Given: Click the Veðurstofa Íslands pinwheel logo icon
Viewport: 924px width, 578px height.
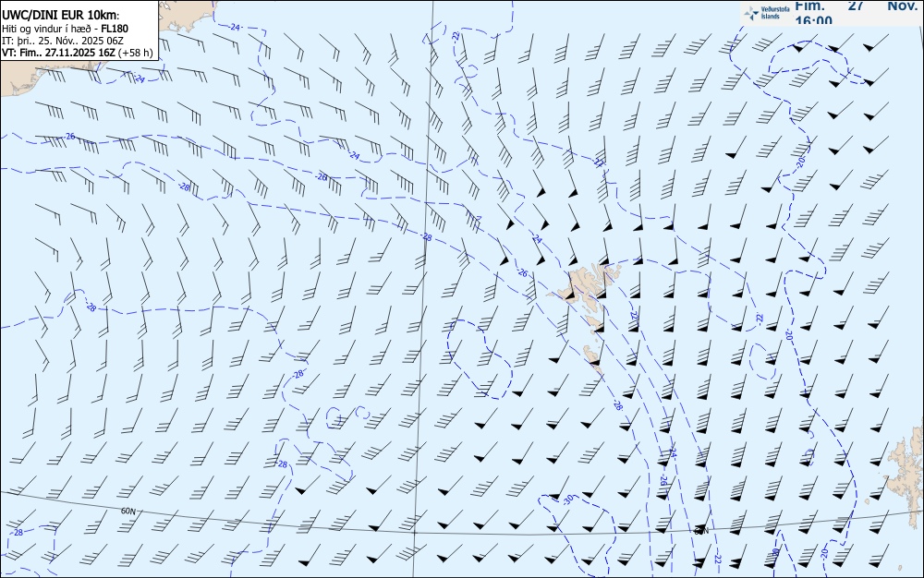Looking at the screenshot, I should (x=751, y=14).
